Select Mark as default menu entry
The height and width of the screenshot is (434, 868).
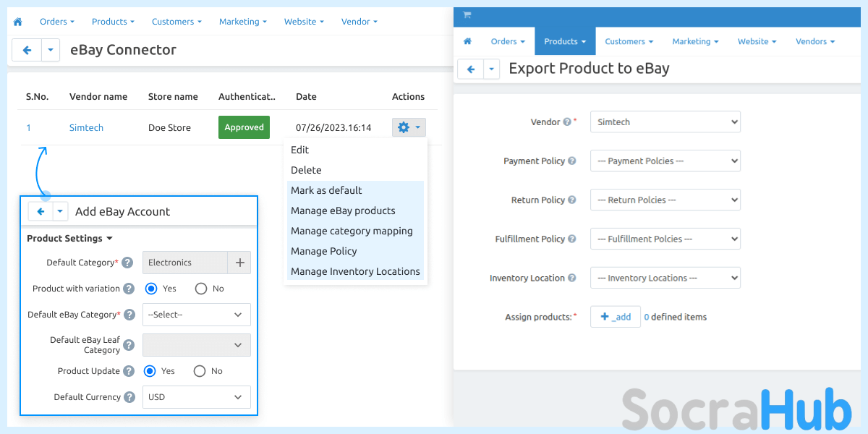(x=326, y=190)
